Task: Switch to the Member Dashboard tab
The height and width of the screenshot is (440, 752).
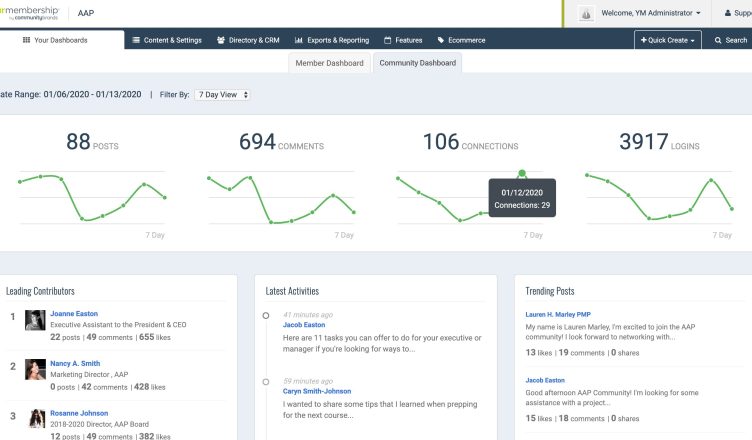Action: 329,63
